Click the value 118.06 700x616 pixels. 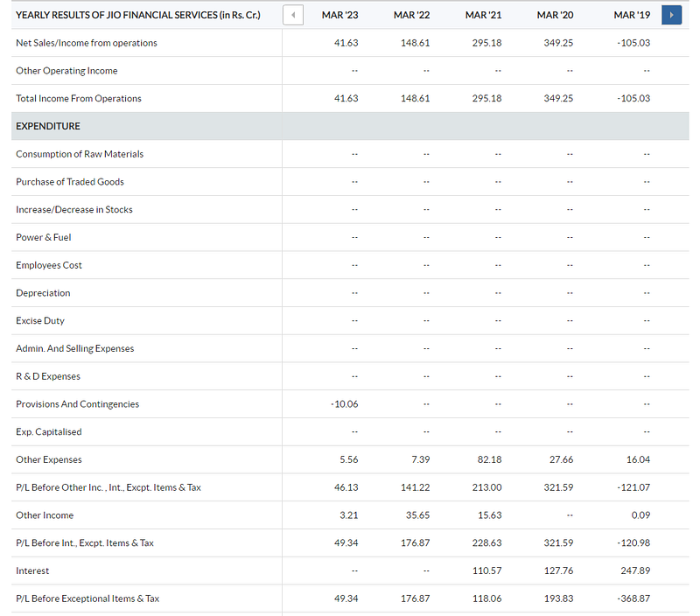tap(487, 598)
